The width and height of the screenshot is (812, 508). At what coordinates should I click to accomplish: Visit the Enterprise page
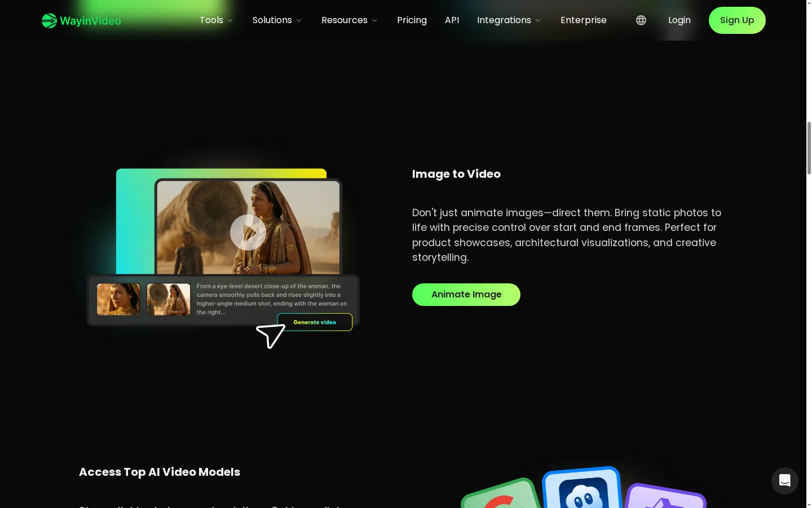584,20
